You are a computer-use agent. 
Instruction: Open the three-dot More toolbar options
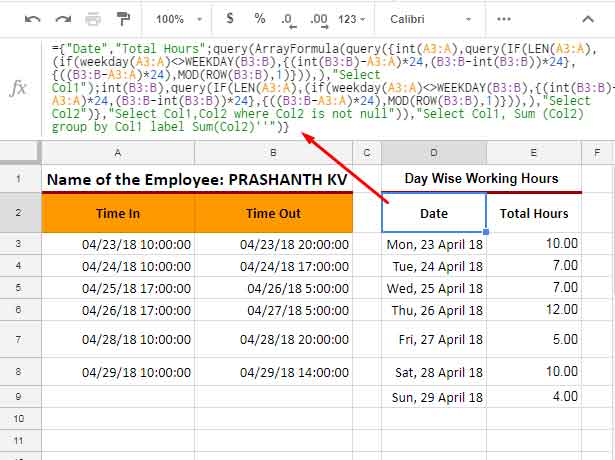pyautogui.click(x=504, y=19)
